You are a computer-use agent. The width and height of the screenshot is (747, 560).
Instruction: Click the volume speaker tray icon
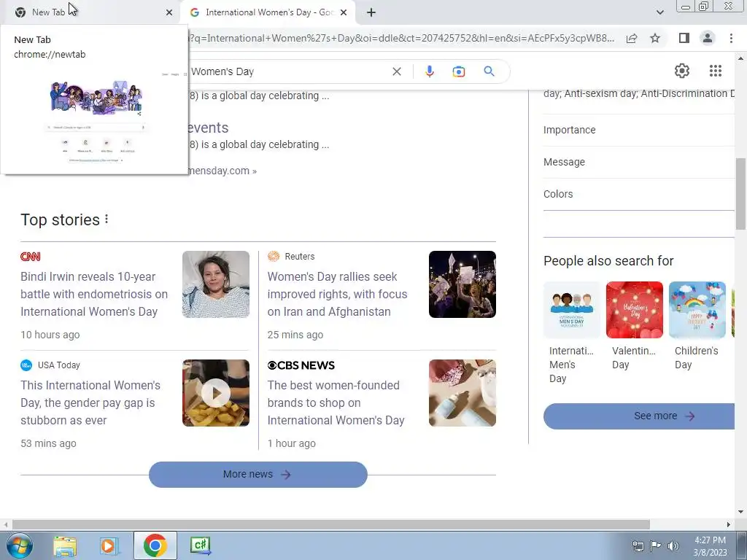(x=673, y=545)
